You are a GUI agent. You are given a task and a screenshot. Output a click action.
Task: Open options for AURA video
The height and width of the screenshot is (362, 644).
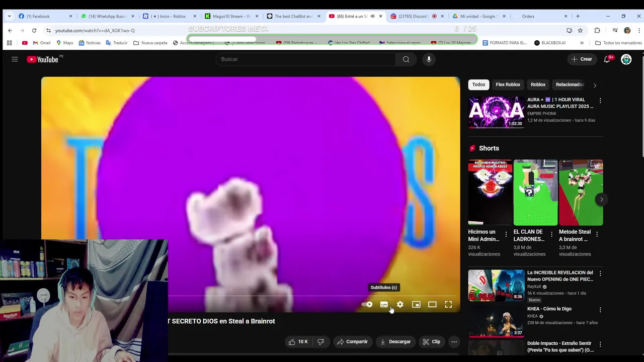click(x=600, y=101)
